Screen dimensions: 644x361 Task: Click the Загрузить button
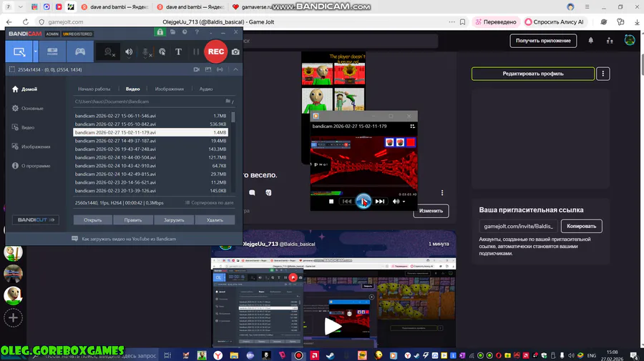(174, 220)
